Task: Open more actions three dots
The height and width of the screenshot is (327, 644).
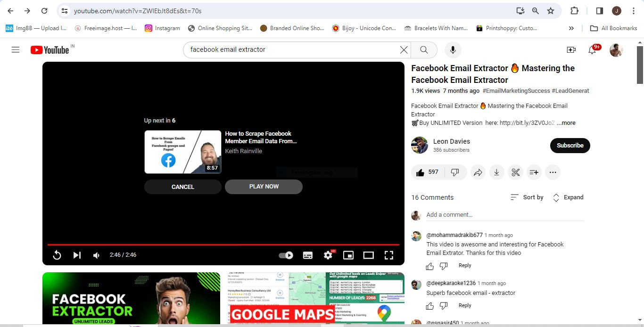Action: tap(553, 172)
